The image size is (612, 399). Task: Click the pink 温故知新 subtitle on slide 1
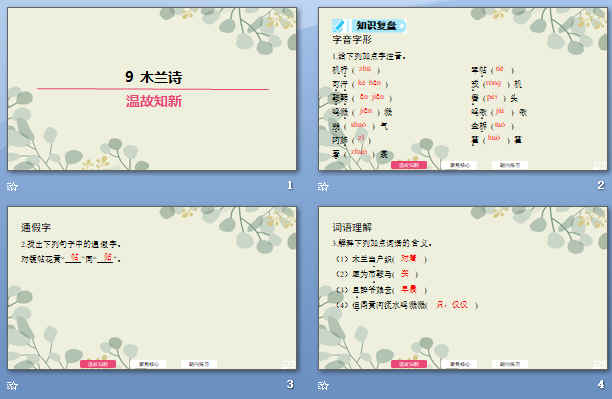(x=154, y=102)
